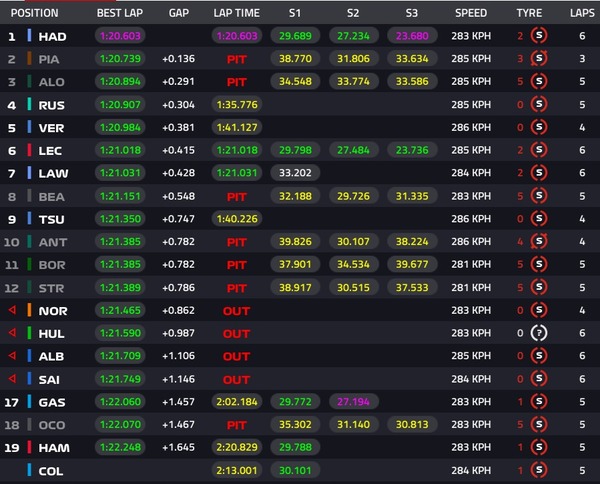This screenshot has width=600, height=484.
Task: Click the soft tyre icon in OCO row
Action: (x=539, y=424)
